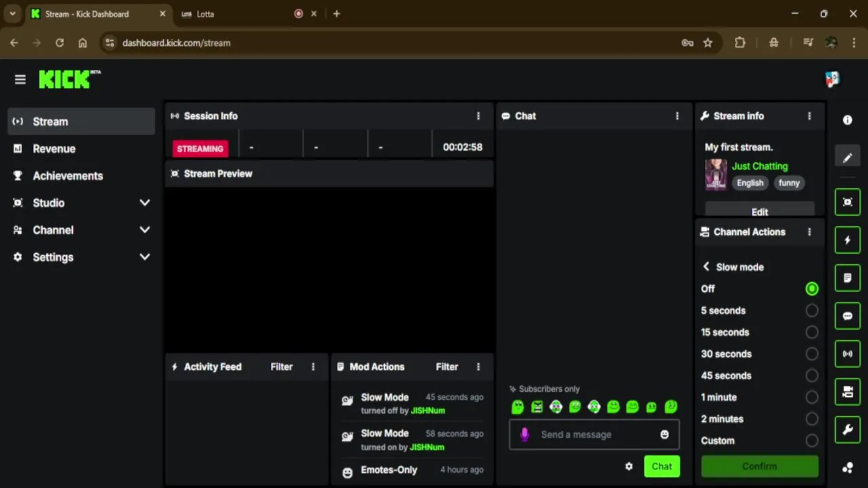This screenshot has height=488, width=868.
Task: Click the info icon in right sidebar
Action: 848,120
